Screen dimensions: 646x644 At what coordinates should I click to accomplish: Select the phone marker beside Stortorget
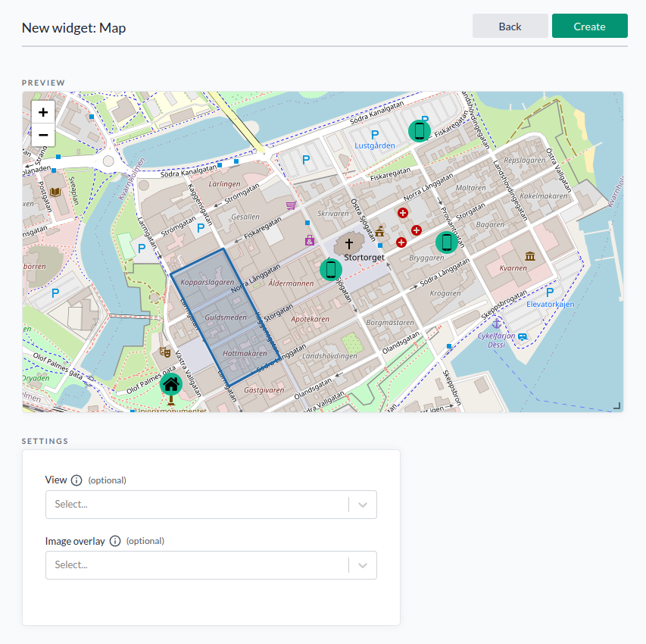tap(331, 270)
